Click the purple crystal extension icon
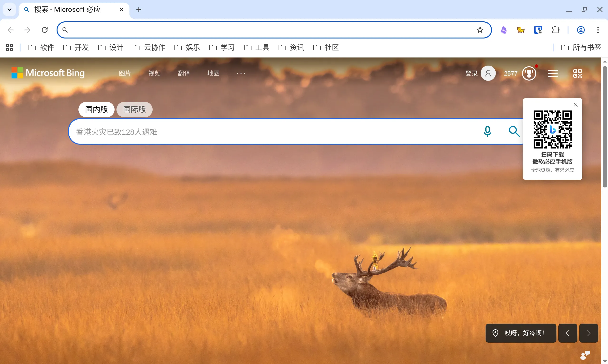 coord(503,30)
